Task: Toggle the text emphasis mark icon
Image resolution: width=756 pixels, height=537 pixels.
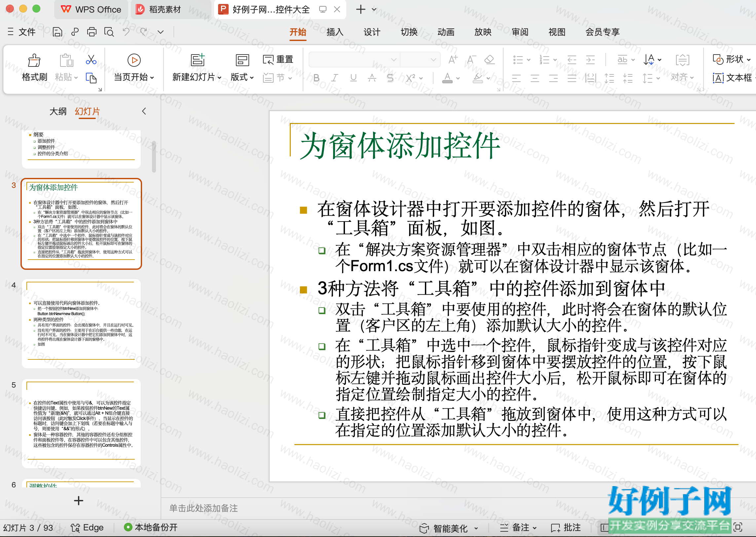Action: pos(372,78)
